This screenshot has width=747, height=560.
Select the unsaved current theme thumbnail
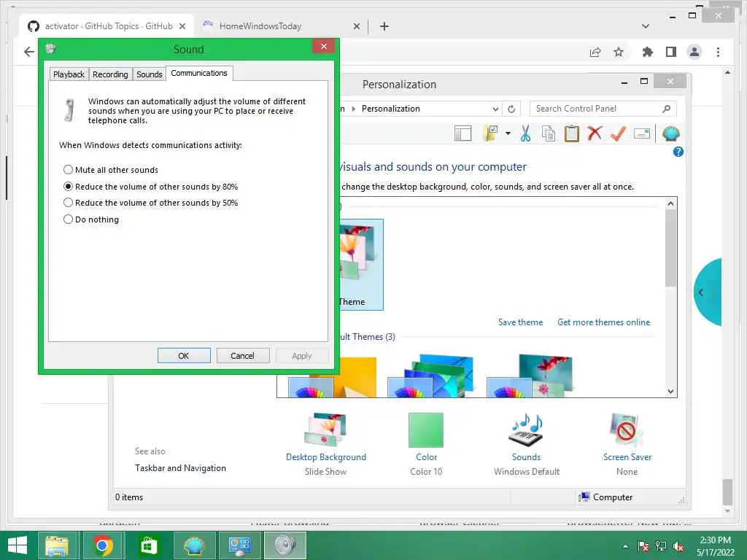(x=361, y=264)
